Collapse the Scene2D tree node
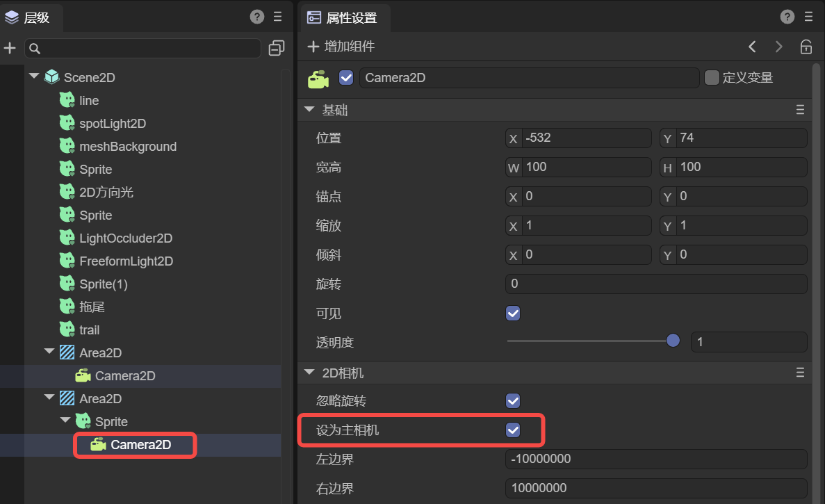825x504 pixels. 34,76
